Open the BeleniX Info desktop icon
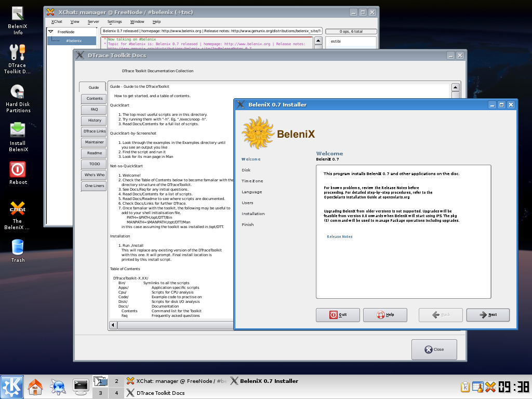532x399 pixels. pyautogui.click(x=18, y=20)
